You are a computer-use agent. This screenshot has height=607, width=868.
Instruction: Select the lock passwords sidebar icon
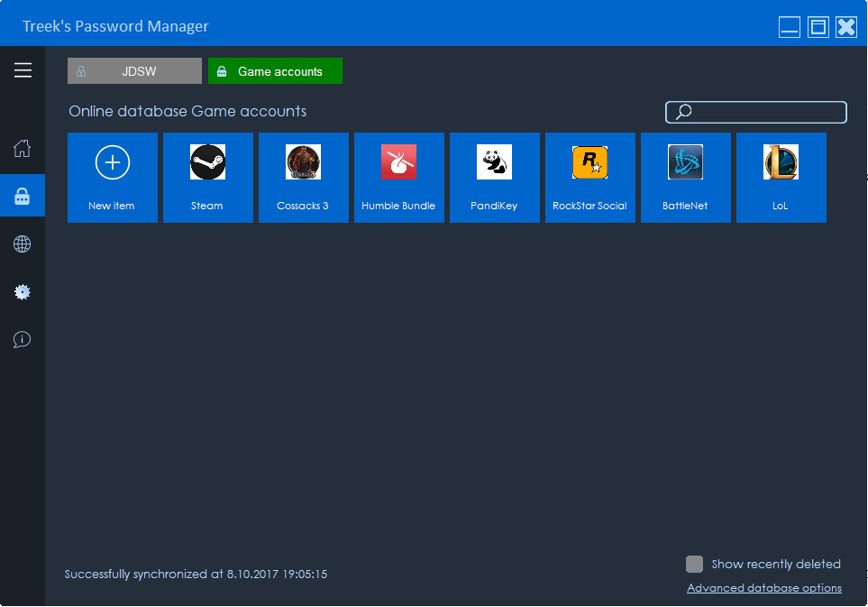tap(23, 196)
